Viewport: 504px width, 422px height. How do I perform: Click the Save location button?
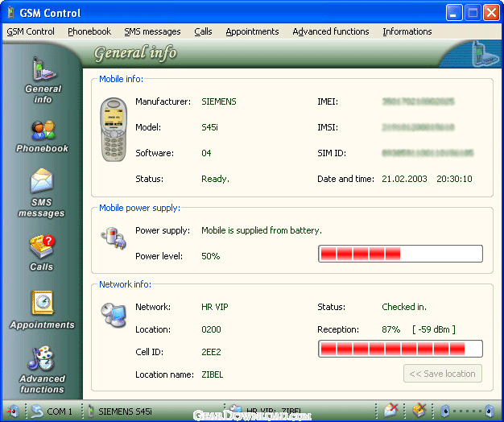click(443, 374)
